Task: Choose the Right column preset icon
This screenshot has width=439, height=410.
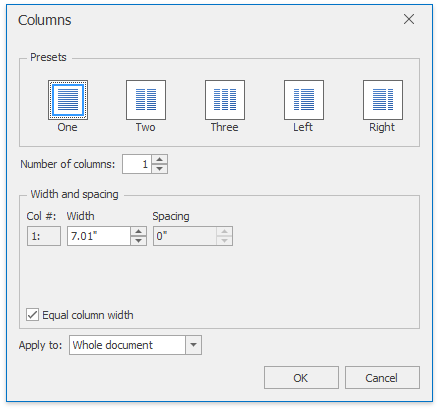Action: [383, 100]
